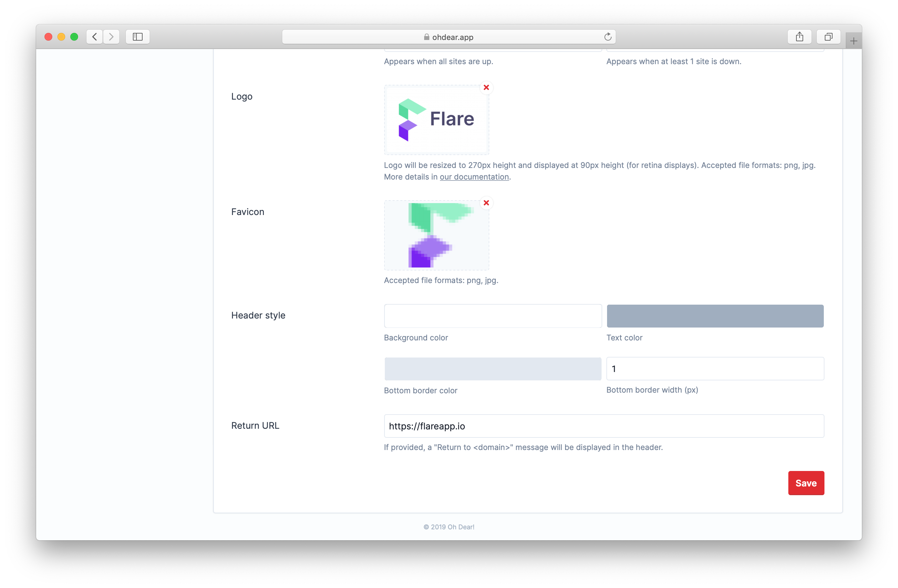This screenshot has height=588, width=898.
Task: Remove the favicon with red X
Action: tap(486, 203)
